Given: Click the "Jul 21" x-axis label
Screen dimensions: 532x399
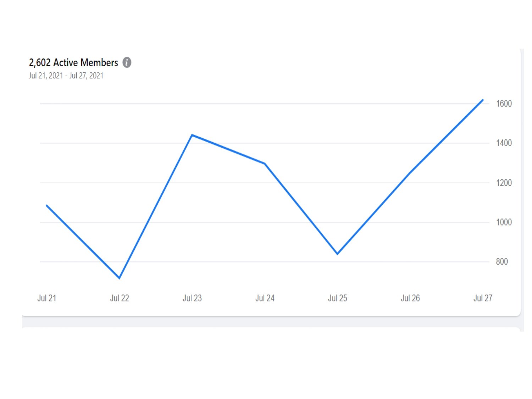Looking at the screenshot, I should coord(47,298).
